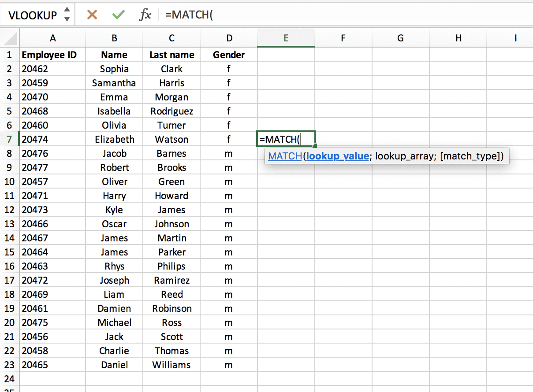Viewport: 533px width, 392px height.
Task: Select entire column A via its header
Action: pyautogui.click(x=52, y=38)
